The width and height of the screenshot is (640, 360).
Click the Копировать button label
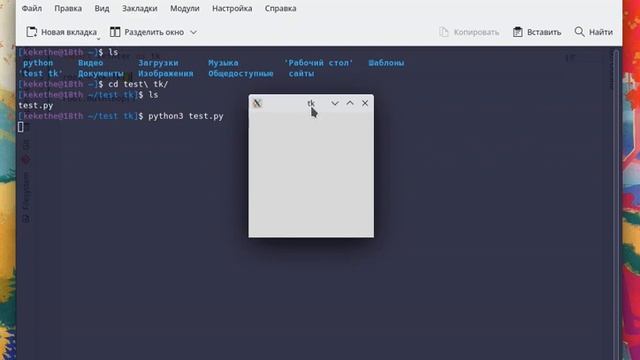[476, 32]
